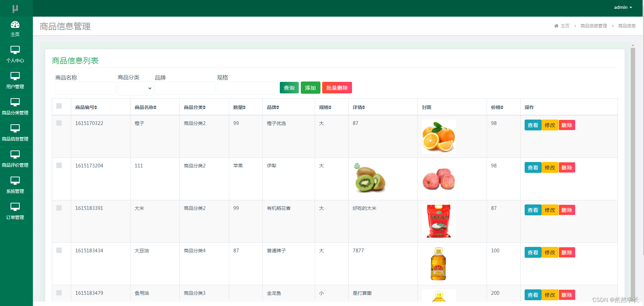Open the orange cover thumbnail
This screenshot has height=306, width=644.
point(438,137)
